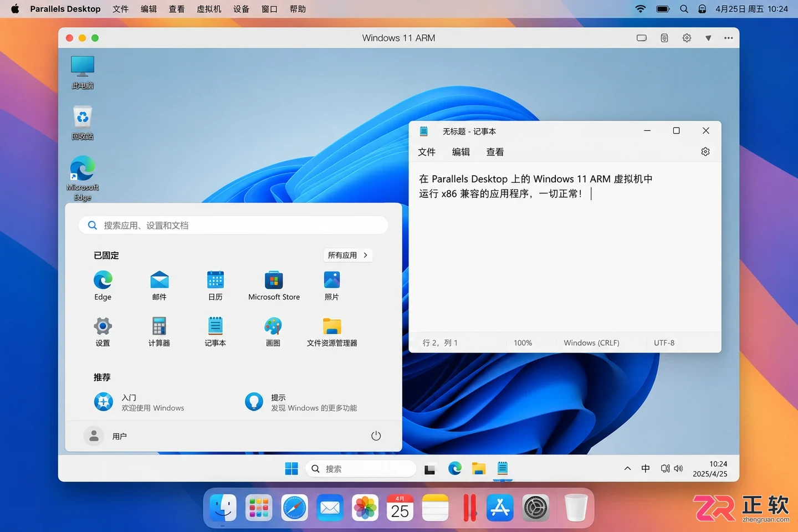Image resolution: width=798 pixels, height=532 pixels.
Task: Click Start menu search field
Action: [233, 225]
